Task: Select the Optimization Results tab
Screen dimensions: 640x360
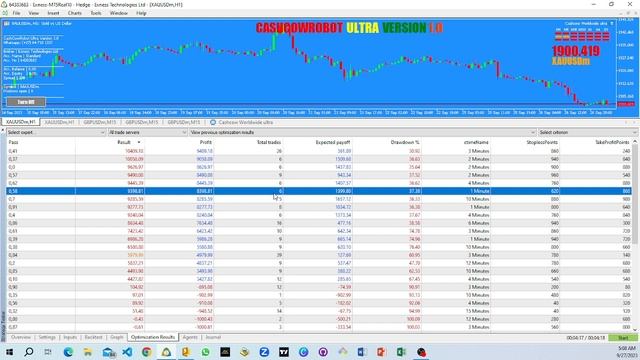Action: click(x=153, y=337)
